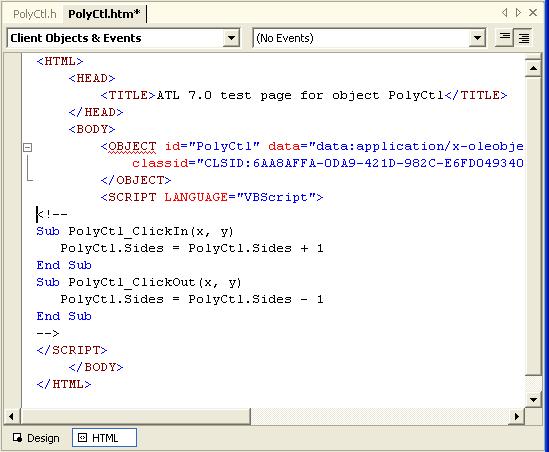The height and width of the screenshot is (452, 549).
Task: Click 'Sub PolyCtl_ClickIn(x, y)' line
Action: pyautogui.click(x=135, y=231)
